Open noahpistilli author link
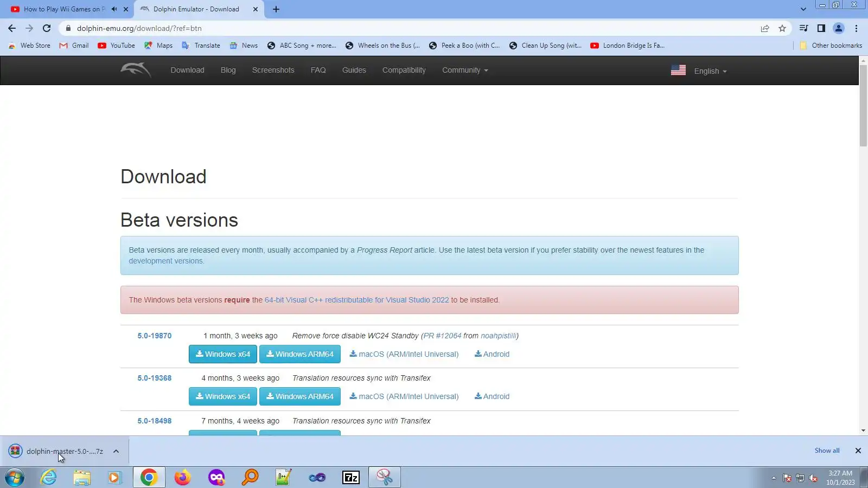The width and height of the screenshot is (868, 488). click(499, 336)
